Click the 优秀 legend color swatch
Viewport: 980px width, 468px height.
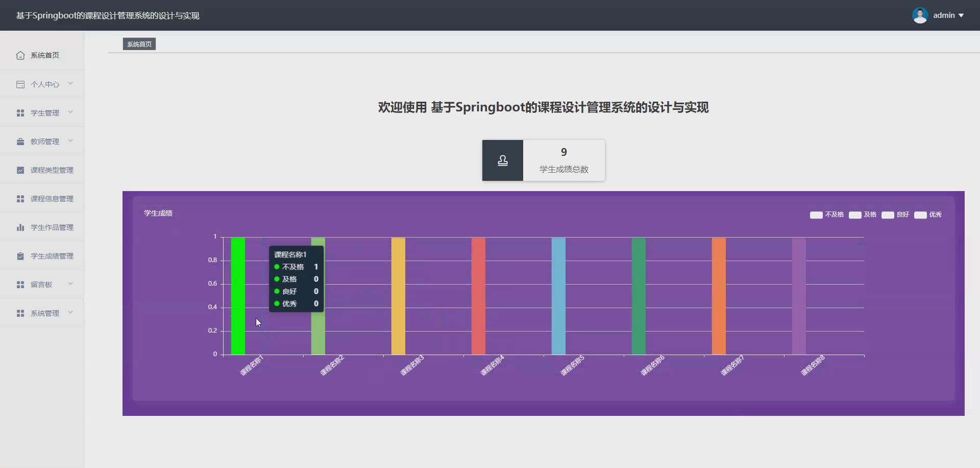coord(921,215)
